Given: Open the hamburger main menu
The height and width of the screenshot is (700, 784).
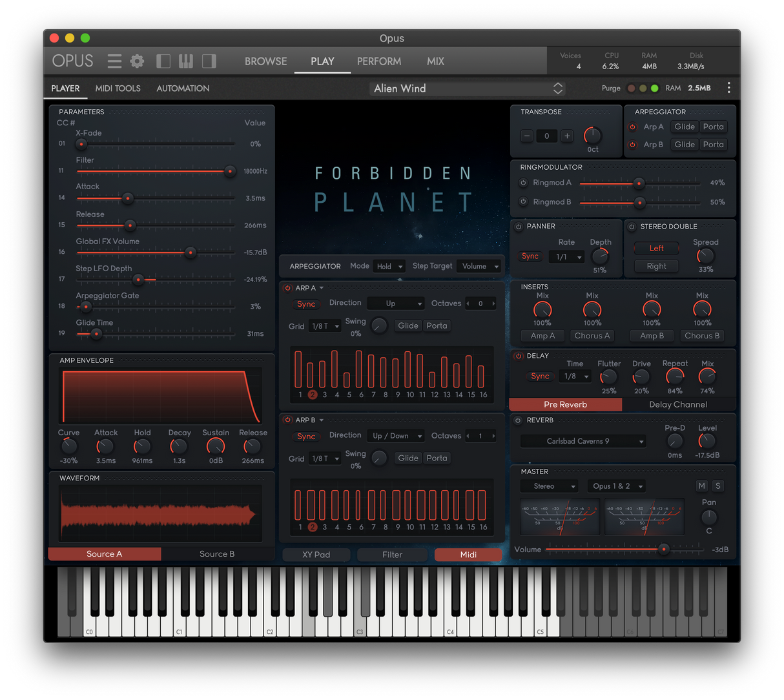Looking at the screenshot, I should click(x=114, y=61).
